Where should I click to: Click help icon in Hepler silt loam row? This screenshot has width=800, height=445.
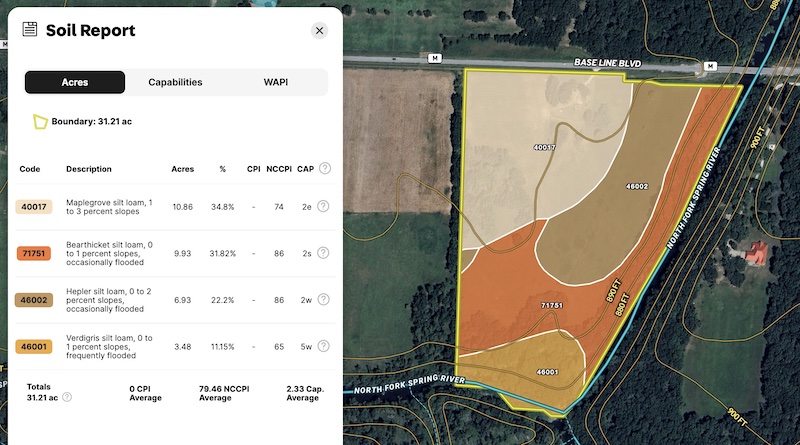pyautogui.click(x=323, y=300)
